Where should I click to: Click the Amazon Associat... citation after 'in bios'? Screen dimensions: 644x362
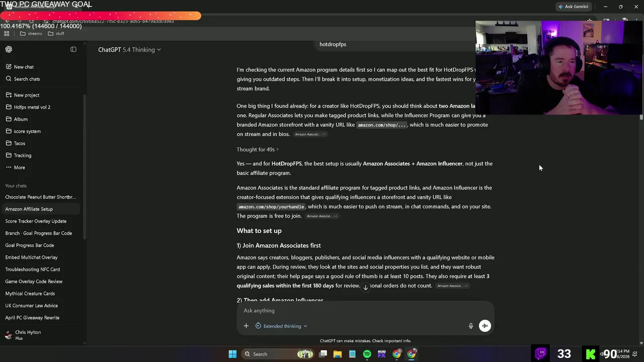click(310, 134)
